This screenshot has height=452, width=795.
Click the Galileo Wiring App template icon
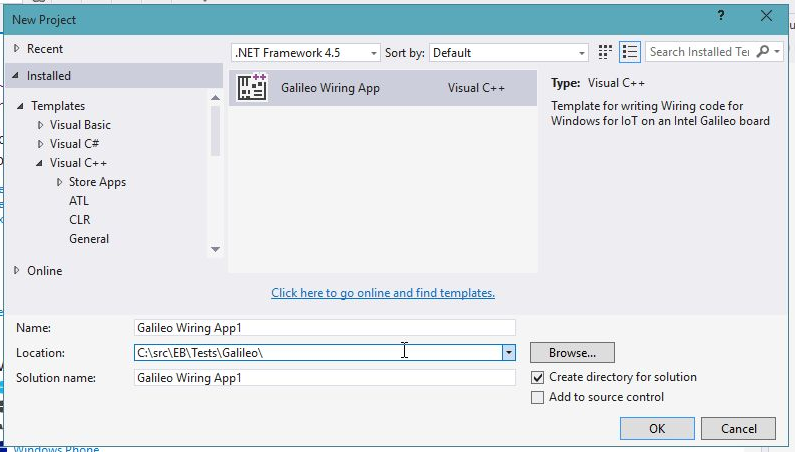[x=251, y=88]
